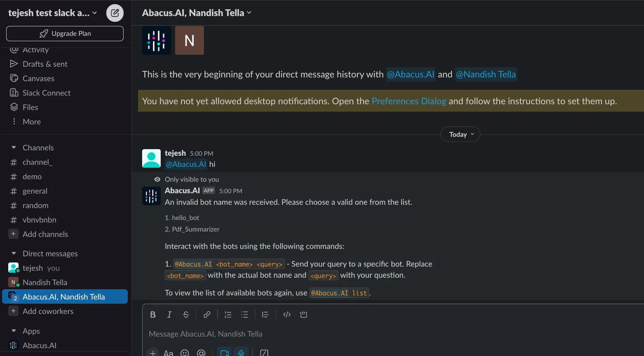The width and height of the screenshot is (644, 356).
Task: Switch to Drafts & sent
Action: point(44,63)
